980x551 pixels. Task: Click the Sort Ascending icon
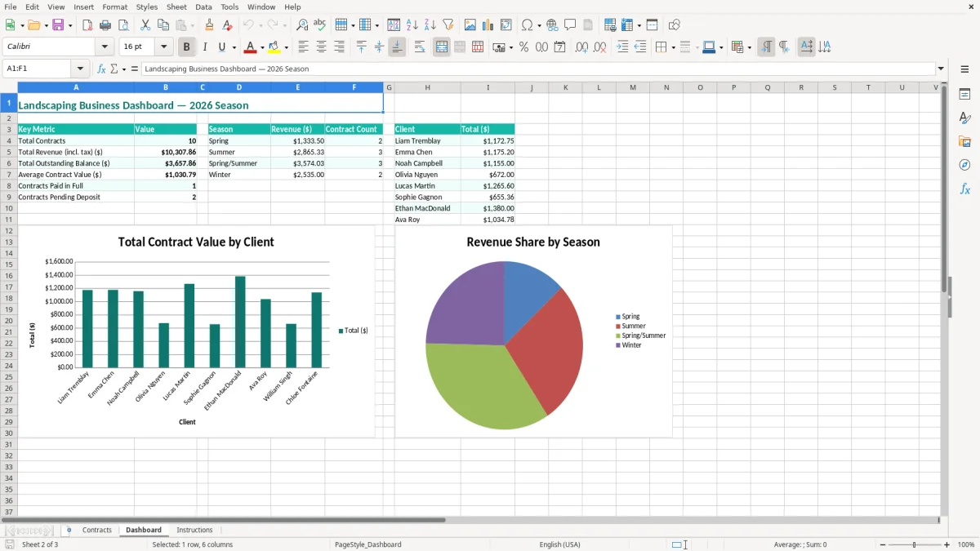point(412,25)
